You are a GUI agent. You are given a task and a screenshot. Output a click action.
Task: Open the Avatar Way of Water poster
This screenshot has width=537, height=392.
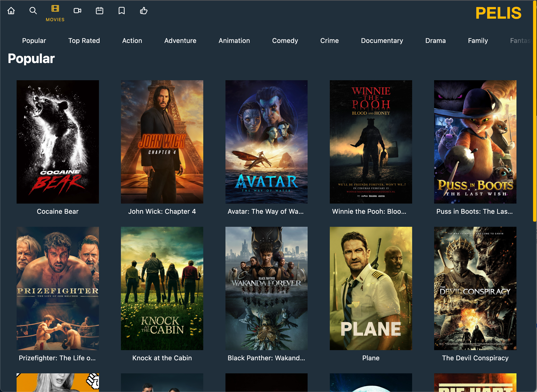(x=266, y=142)
